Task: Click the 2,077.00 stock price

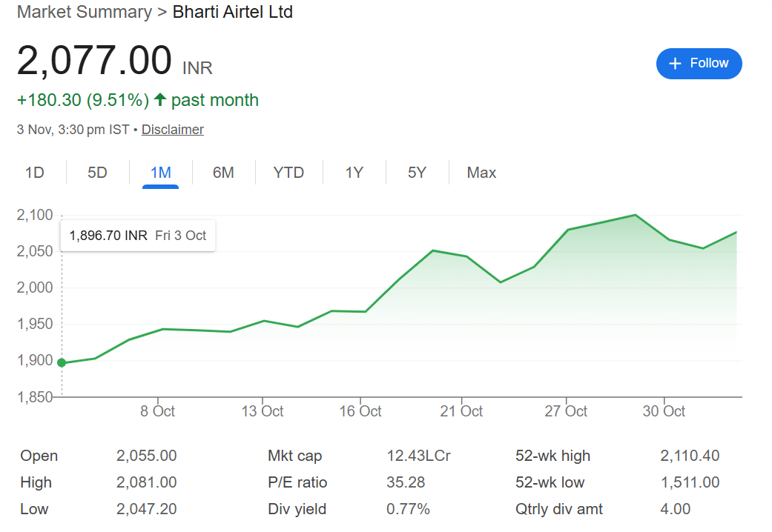Action: tap(94, 61)
